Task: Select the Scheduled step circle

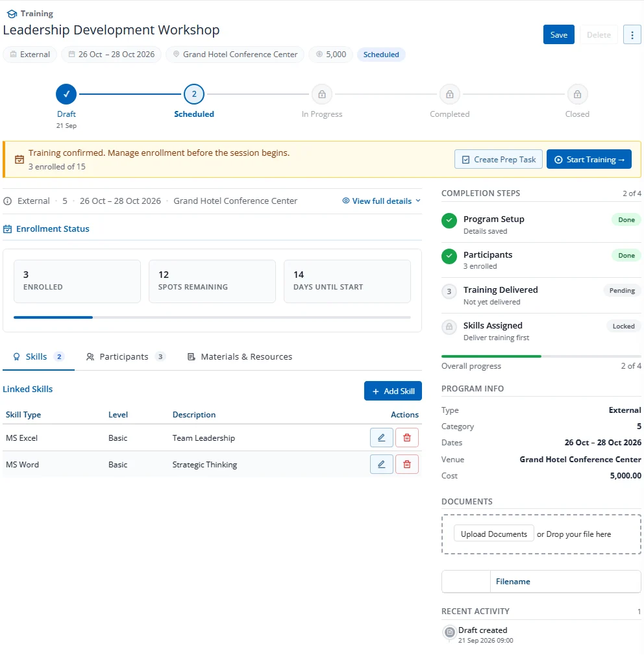Action: click(x=194, y=94)
